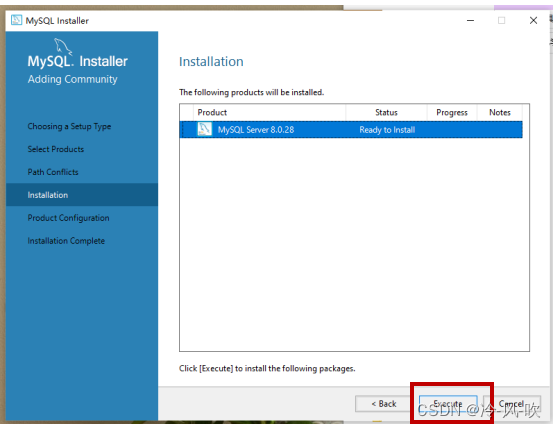Image resolution: width=556 pixels, height=428 pixels.
Task: Jump to Installation Complete step
Action: [x=66, y=241]
